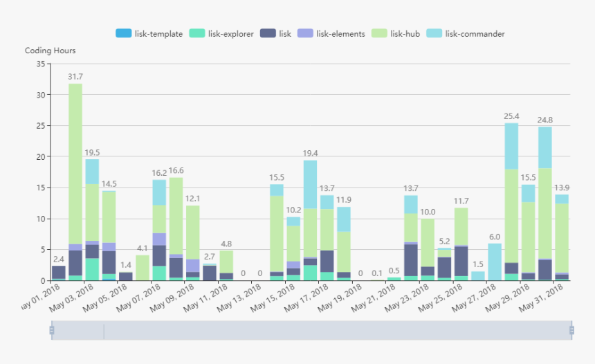Click the tallest bar labeled 31.7
595x364 pixels.
(75, 182)
